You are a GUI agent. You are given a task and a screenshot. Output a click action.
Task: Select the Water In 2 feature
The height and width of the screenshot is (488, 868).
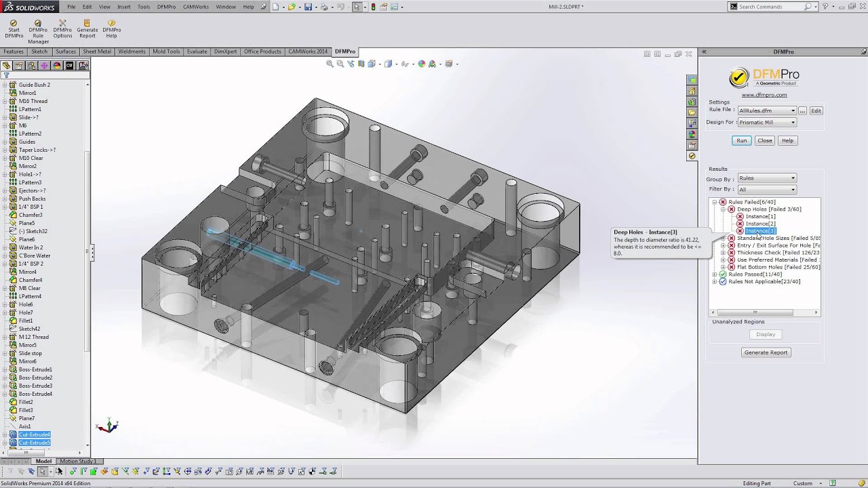[x=31, y=247]
